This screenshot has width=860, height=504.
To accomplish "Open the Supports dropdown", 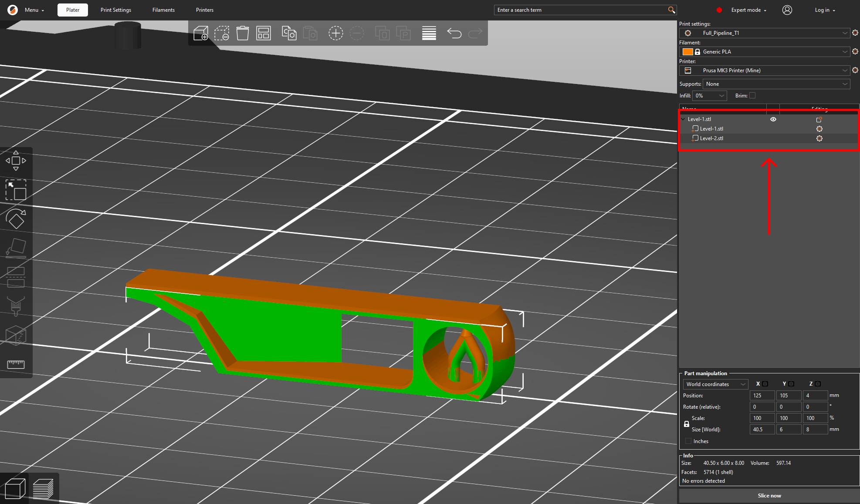I will click(776, 84).
